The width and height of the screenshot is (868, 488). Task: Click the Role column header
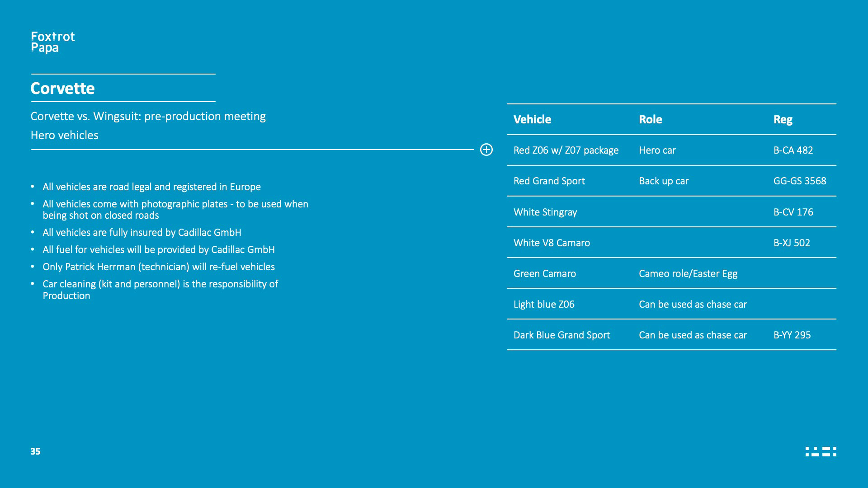(650, 119)
